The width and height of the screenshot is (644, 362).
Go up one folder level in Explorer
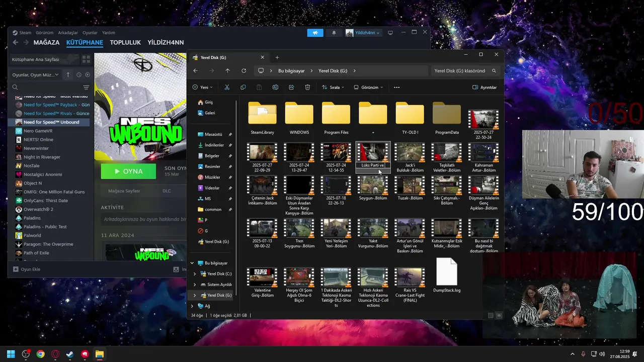[x=227, y=71]
